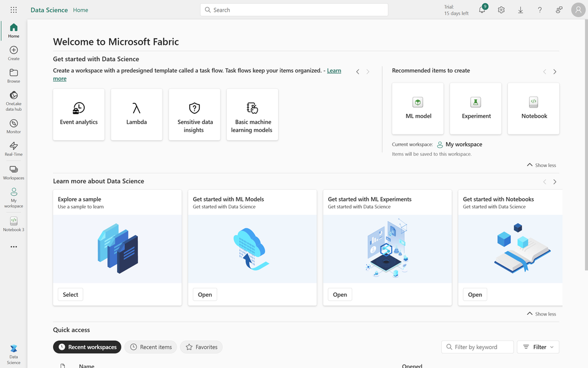The width and height of the screenshot is (588, 368).
Task: Click the Opened column header
Action: 412,366
